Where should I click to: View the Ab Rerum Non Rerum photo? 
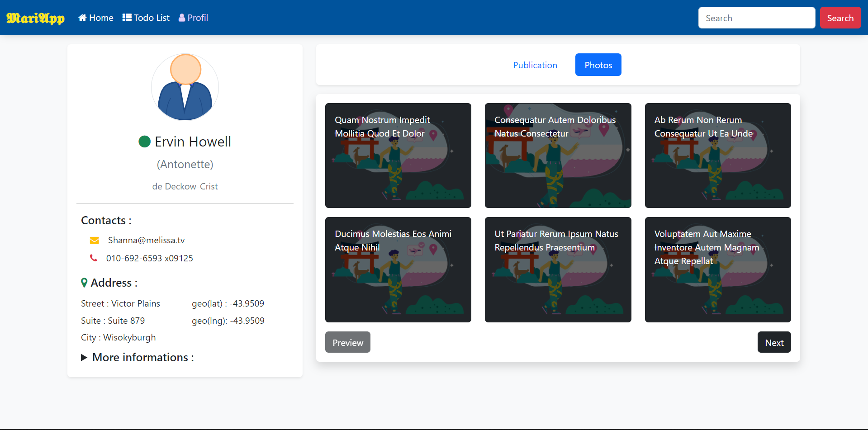pos(717,155)
